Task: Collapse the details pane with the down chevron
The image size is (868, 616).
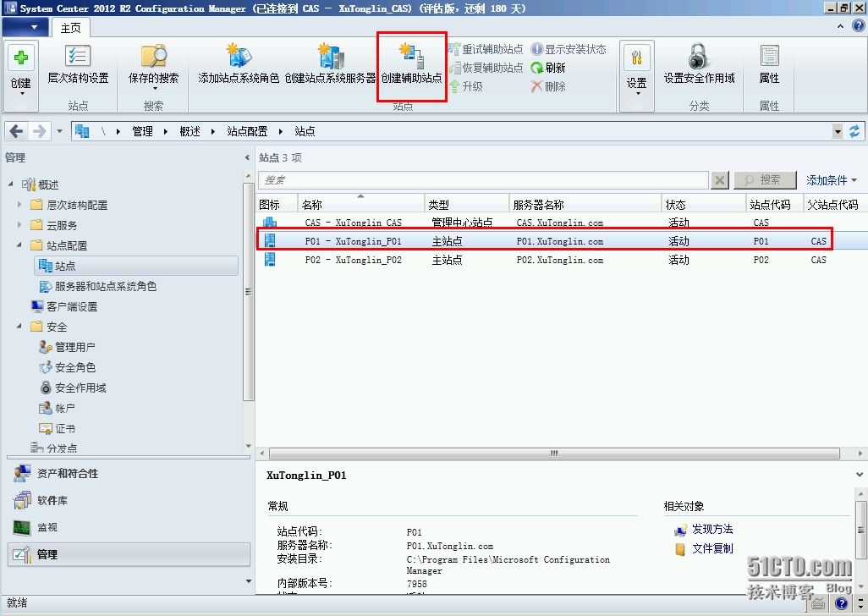Action: (x=860, y=475)
